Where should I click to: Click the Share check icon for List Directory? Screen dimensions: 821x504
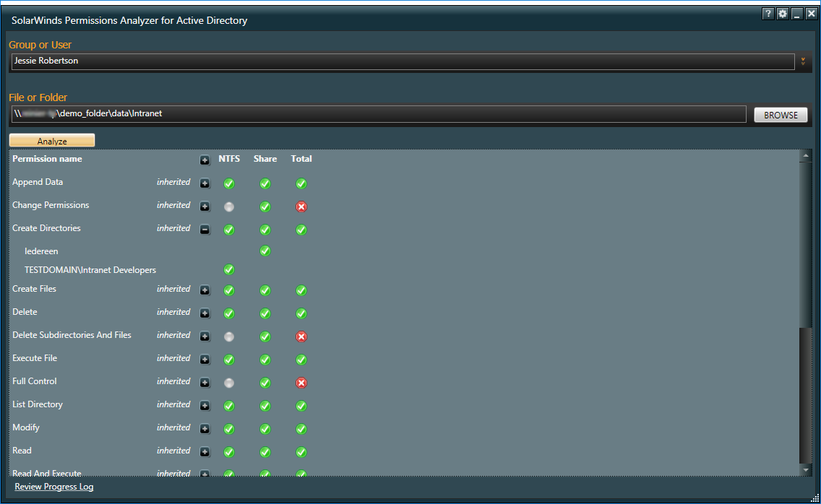265,406
